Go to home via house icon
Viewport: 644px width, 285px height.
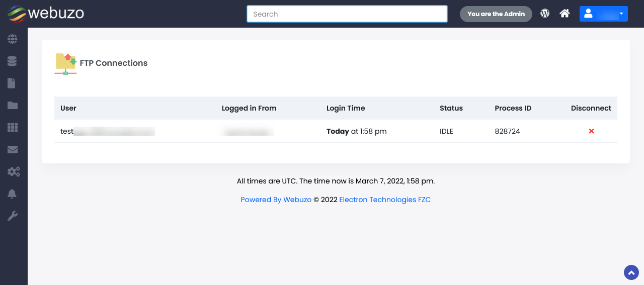565,14
